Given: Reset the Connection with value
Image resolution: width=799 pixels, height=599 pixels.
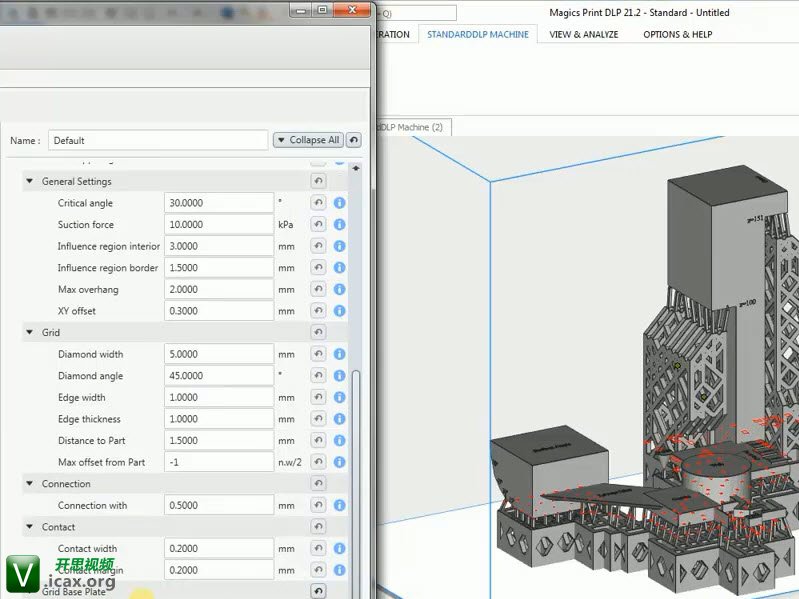Looking at the screenshot, I should [318, 506].
